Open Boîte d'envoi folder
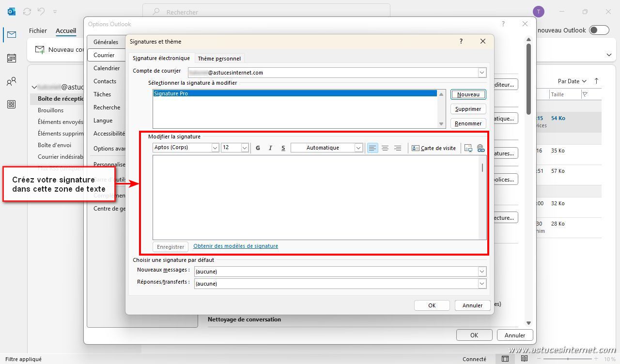The height and width of the screenshot is (364, 620). [x=55, y=145]
